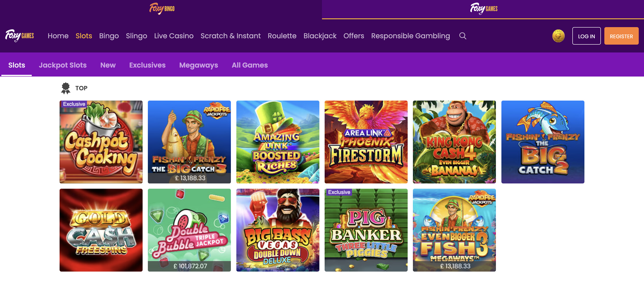Image resolution: width=644 pixels, height=286 pixels.
Task: Click the Foxy Games logo in navbar
Action: (19, 36)
